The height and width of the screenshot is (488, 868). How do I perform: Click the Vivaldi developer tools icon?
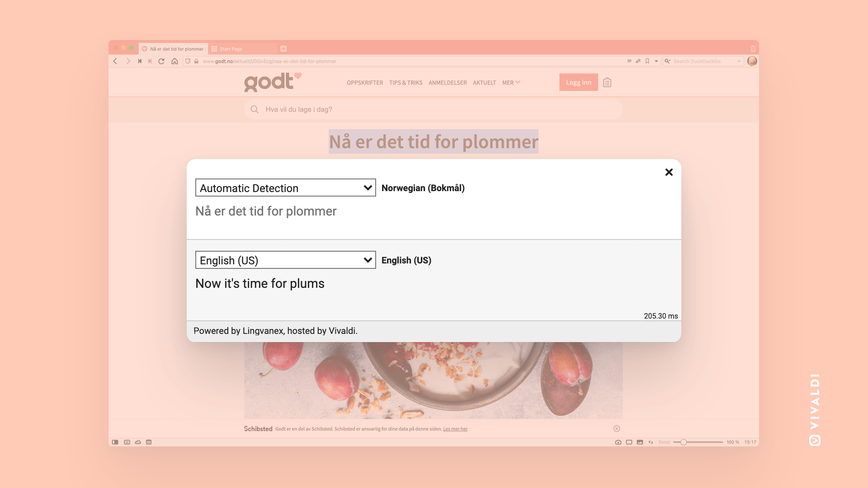click(x=651, y=442)
